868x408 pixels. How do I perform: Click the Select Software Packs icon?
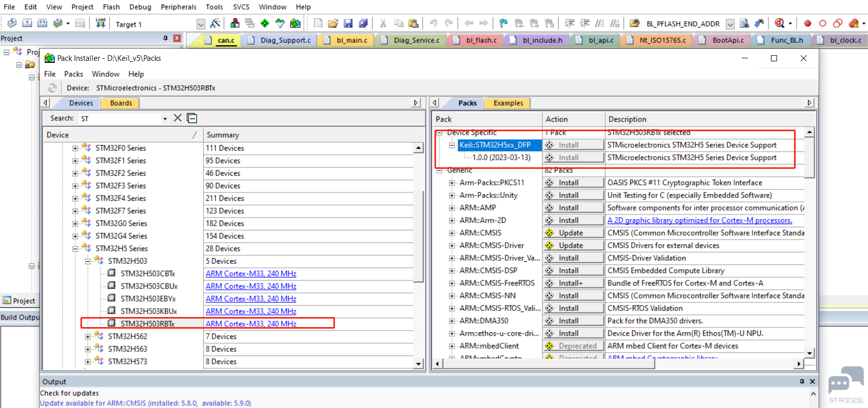tap(280, 23)
